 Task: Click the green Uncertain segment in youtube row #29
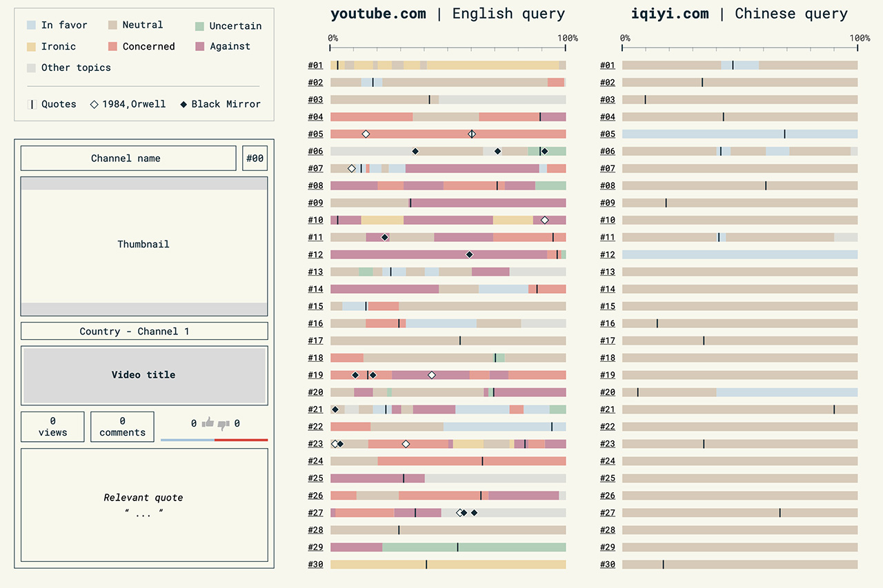474,547
